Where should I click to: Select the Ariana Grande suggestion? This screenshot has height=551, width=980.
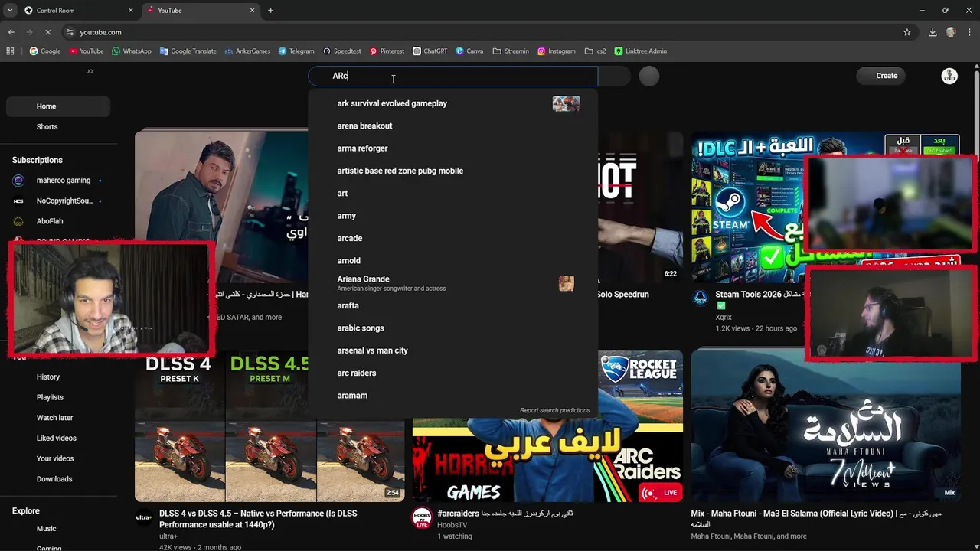(x=452, y=283)
